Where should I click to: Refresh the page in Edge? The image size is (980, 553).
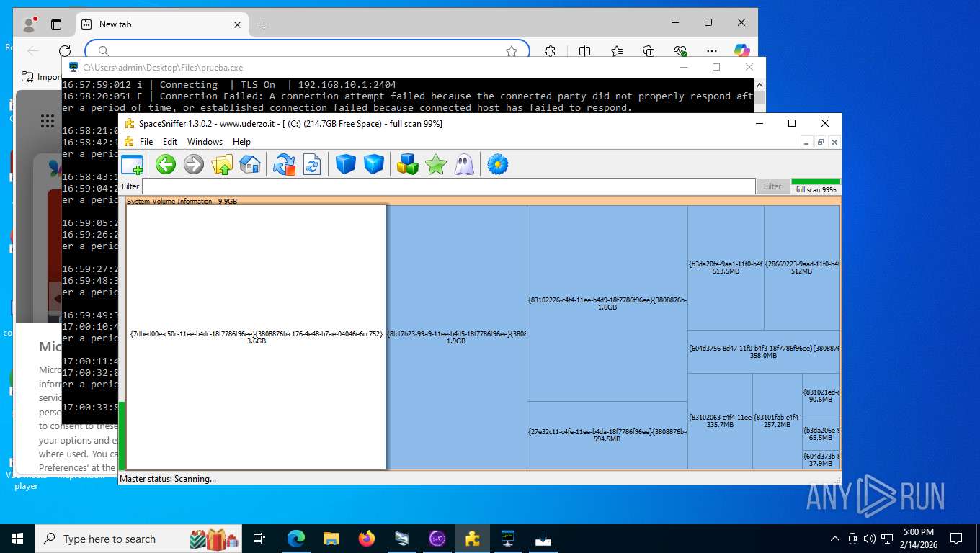point(65,51)
